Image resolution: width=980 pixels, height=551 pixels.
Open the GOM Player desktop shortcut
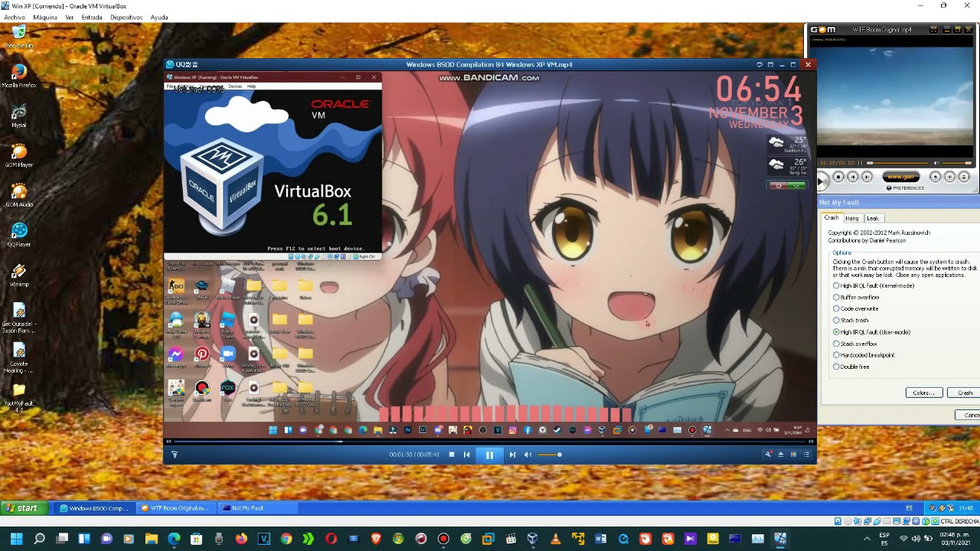[x=19, y=155]
